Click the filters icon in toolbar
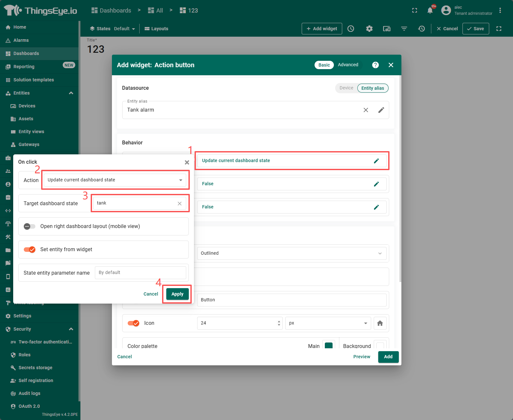 point(404,29)
